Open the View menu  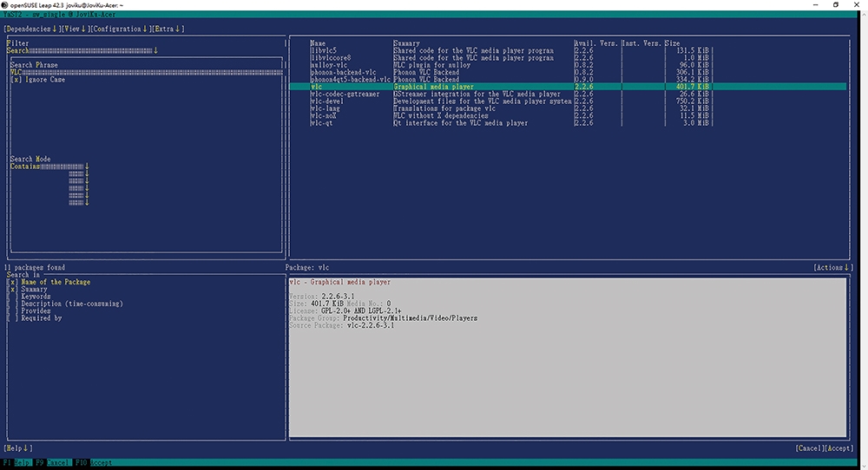74,29
